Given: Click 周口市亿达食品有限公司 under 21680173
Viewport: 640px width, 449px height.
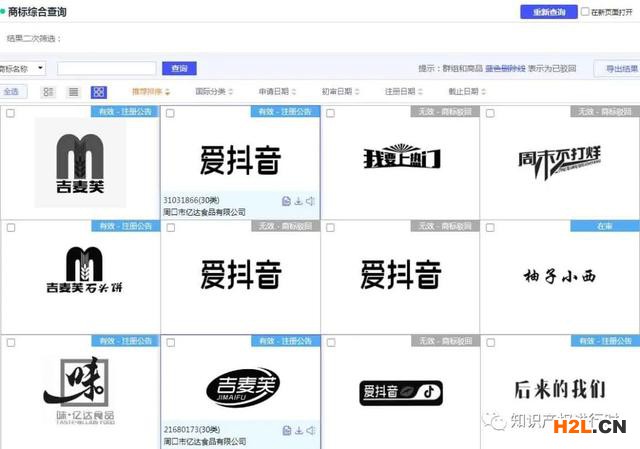Looking at the screenshot, I should [205, 442].
